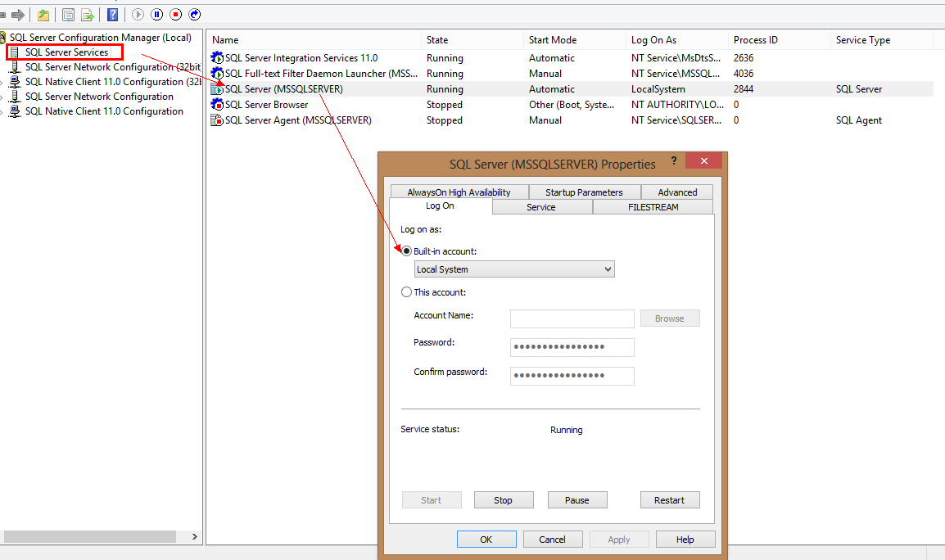This screenshot has height=560, width=945.
Task: Click the SQL Server Services tree icon
Action: click(x=15, y=52)
